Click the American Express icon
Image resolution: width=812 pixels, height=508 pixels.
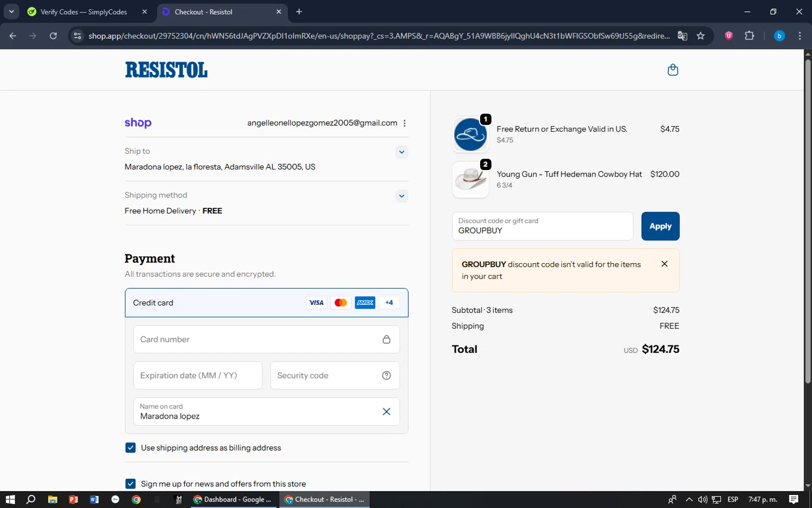point(365,303)
